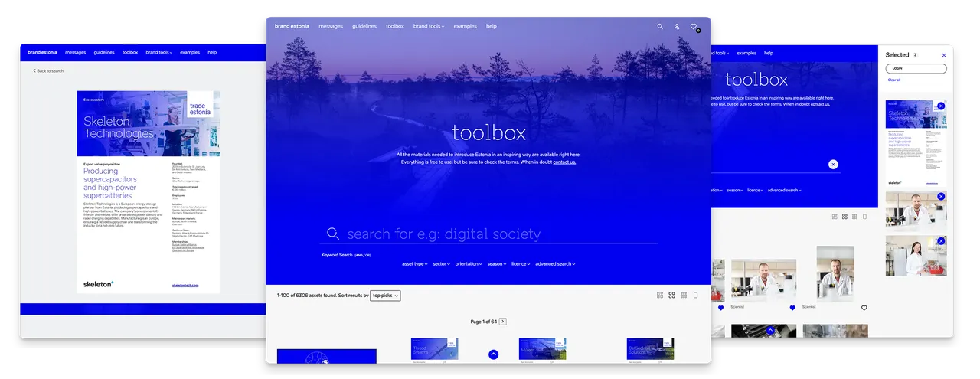Click the search icon in the center window's navbar

[x=660, y=27]
